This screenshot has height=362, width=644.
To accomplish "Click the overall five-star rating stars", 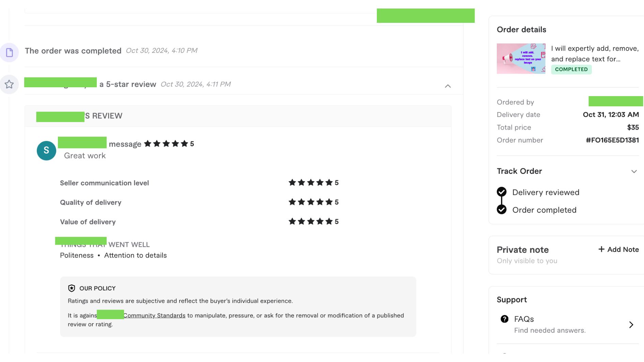I will pyautogui.click(x=166, y=144).
